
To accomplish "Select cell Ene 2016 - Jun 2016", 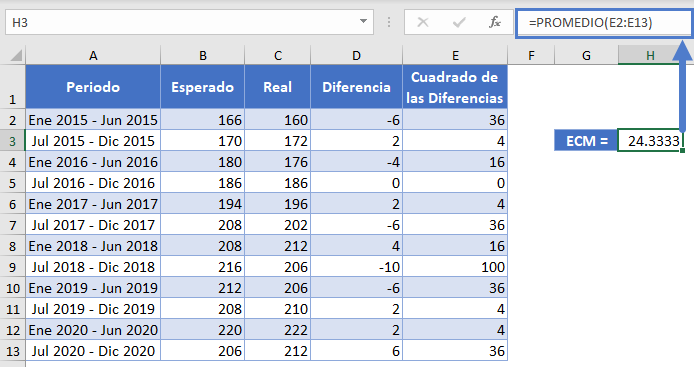I will pyautogui.click(x=93, y=162).
